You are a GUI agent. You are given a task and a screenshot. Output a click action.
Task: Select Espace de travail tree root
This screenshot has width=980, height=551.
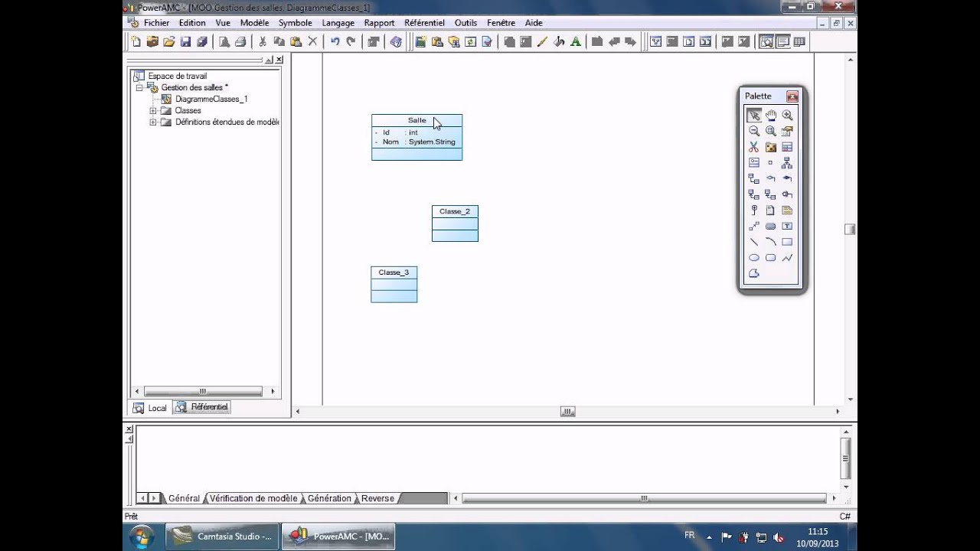click(x=177, y=76)
